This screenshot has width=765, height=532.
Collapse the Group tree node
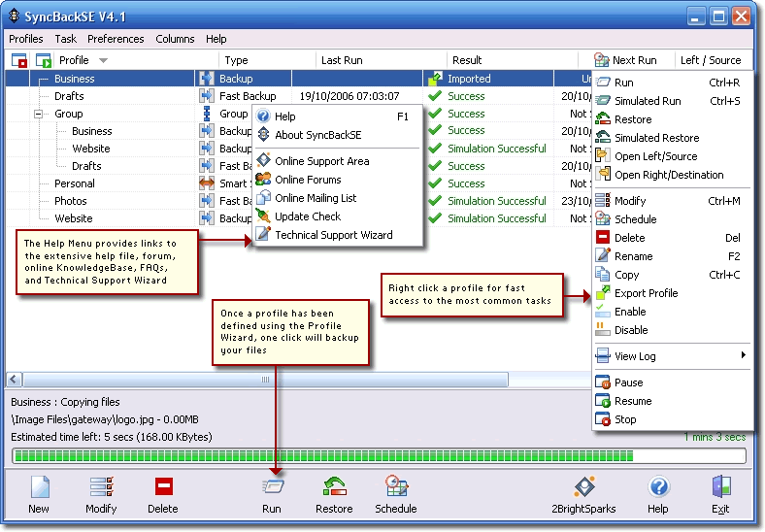(40, 114)
